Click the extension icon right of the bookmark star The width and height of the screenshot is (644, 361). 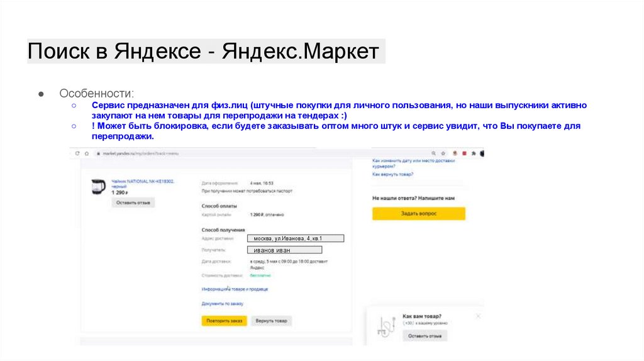point(455,153)
